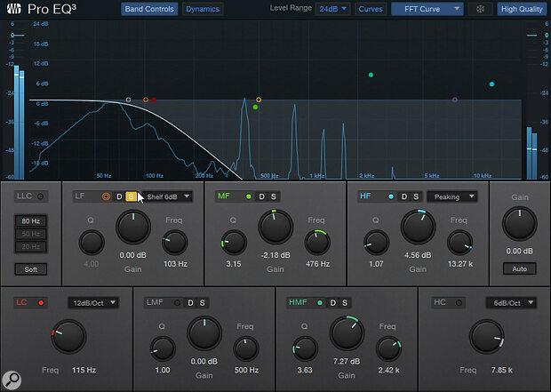The width and height of the screenshot is (551, 392).
Task: Toggle High Quality mode
Action: [x=522, y=9]
